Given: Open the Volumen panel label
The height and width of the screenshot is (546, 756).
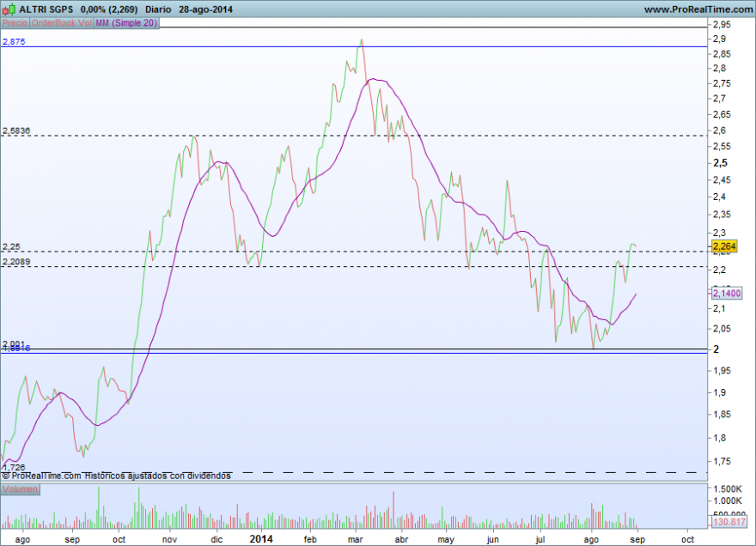Looking at the screenshot, I should (20, 489).
